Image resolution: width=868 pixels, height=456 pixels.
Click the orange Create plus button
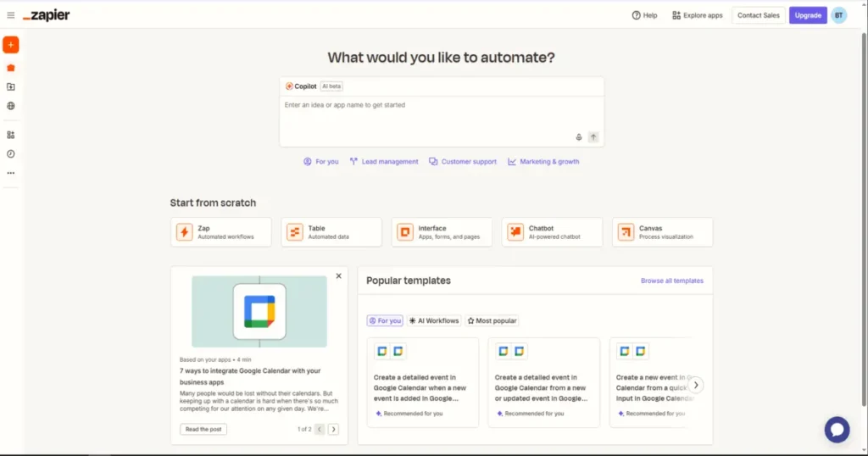(x=10, y=45)
